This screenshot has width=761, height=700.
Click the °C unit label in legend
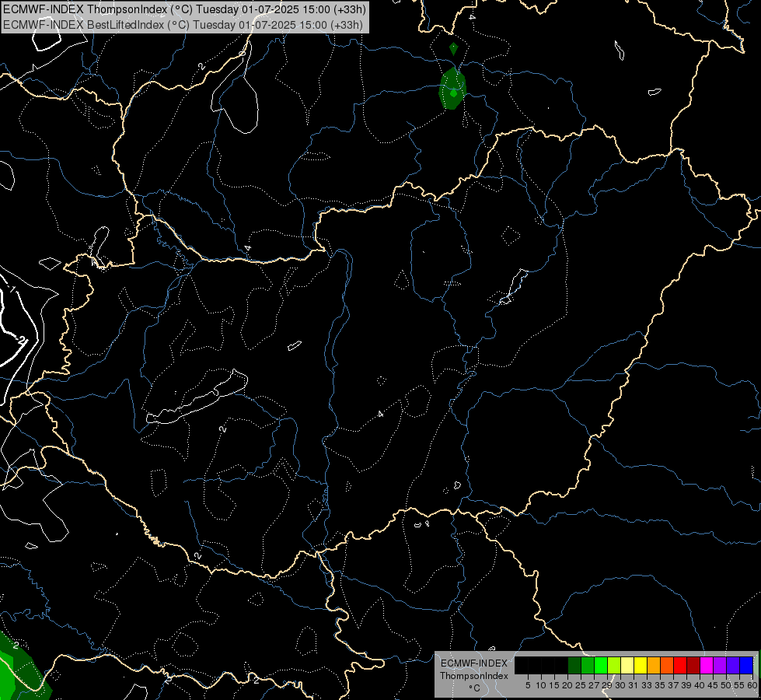[x=475, y=688]
